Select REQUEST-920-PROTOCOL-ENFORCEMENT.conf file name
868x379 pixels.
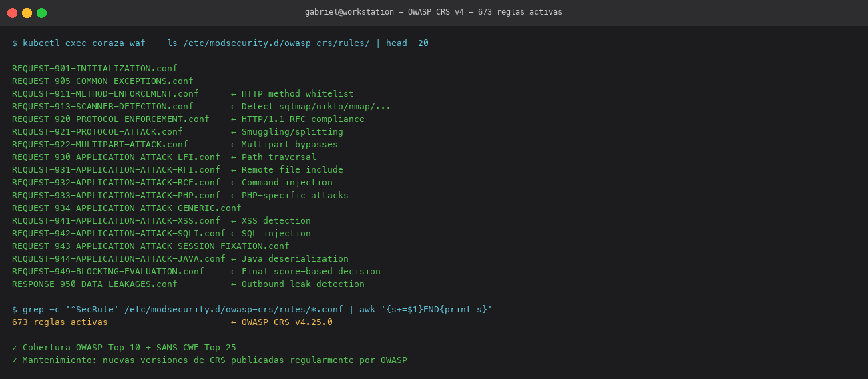(x=111, y=119)
